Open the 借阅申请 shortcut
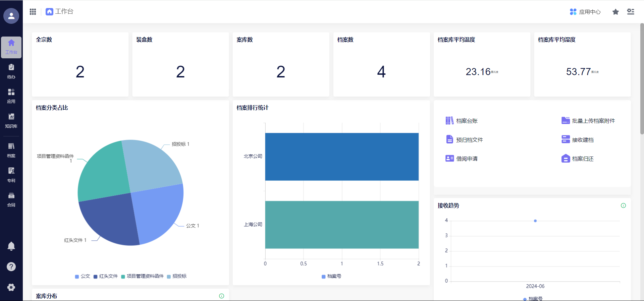The height and width of the screenshot is (301, 644). (462, 159)
